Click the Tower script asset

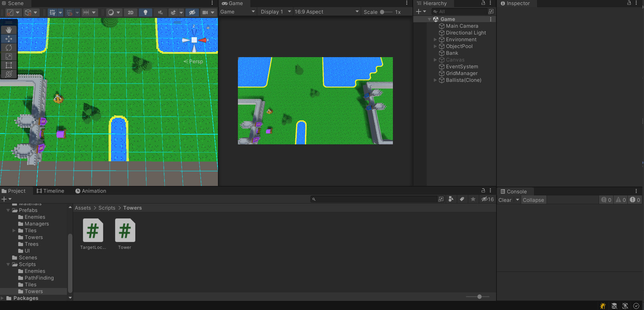tap(125, 234)
